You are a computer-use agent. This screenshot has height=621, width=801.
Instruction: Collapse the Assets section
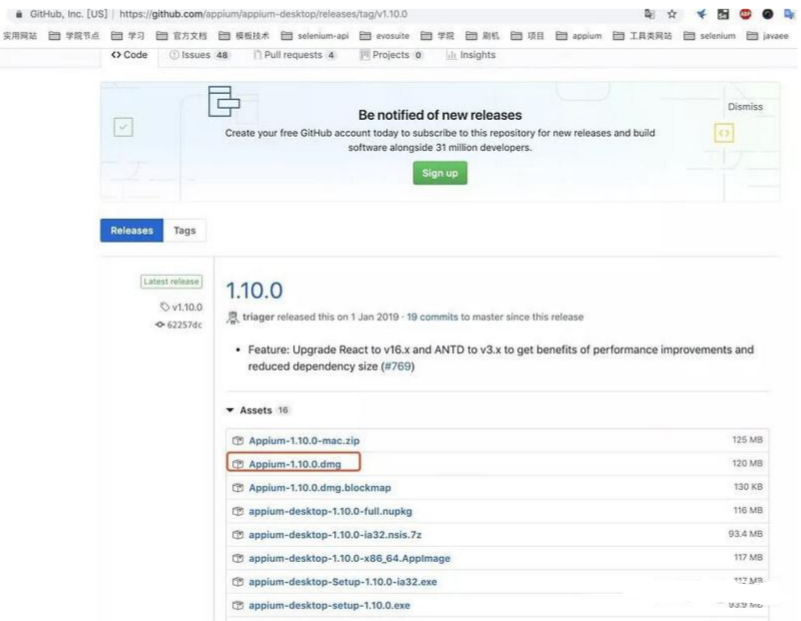pyautogui.click(x=229, y=409)
